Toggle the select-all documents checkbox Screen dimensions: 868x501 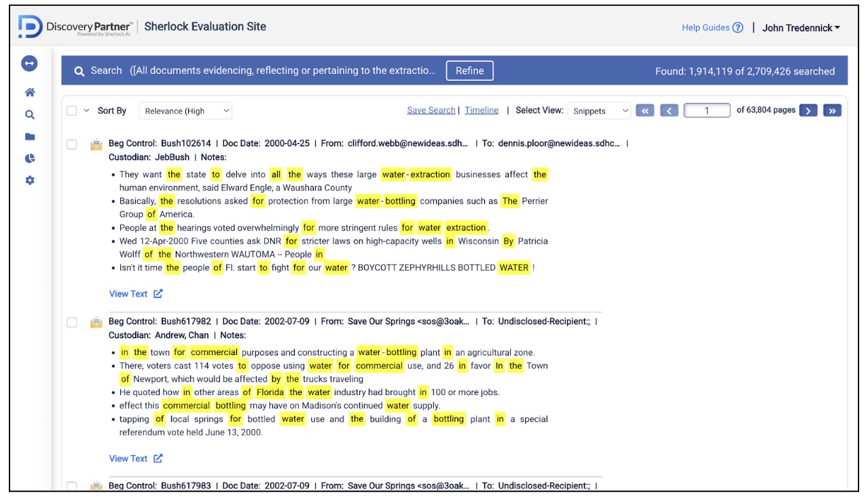(72, 111)
